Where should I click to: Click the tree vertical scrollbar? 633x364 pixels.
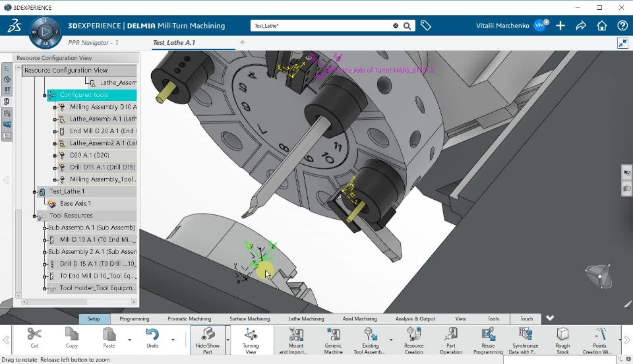tap(18, 250)
